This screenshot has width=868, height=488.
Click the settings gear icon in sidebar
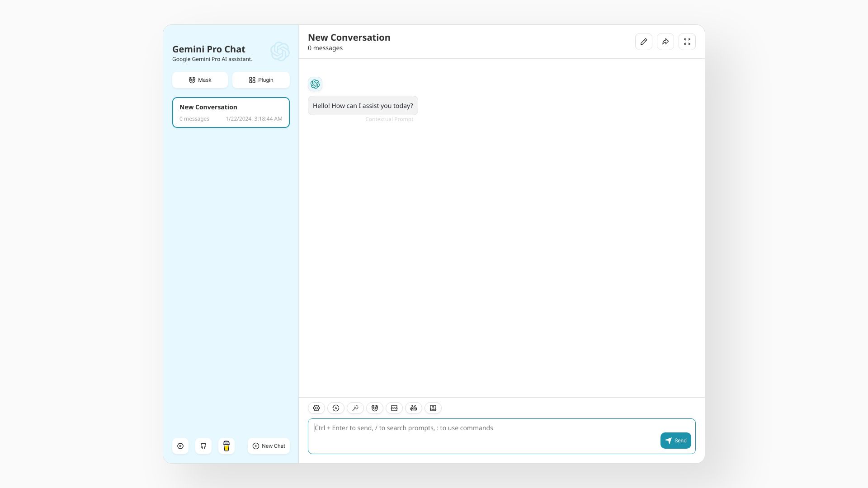click(180, 446)
